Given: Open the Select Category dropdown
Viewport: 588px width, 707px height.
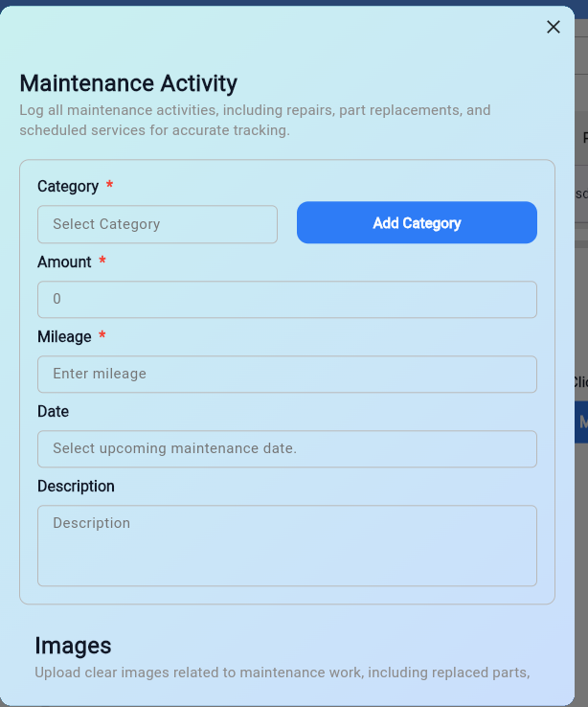Looking at the screenshot, I should pos(157,224).
